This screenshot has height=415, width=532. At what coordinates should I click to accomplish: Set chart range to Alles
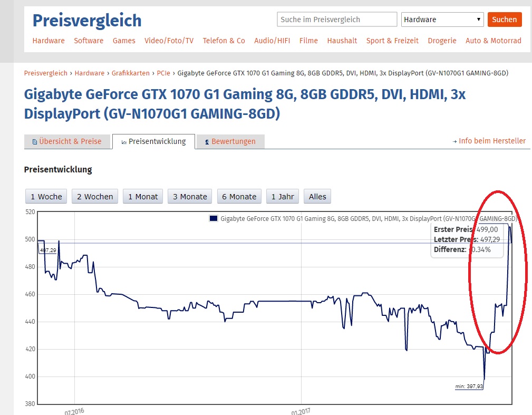coord(317,197)
